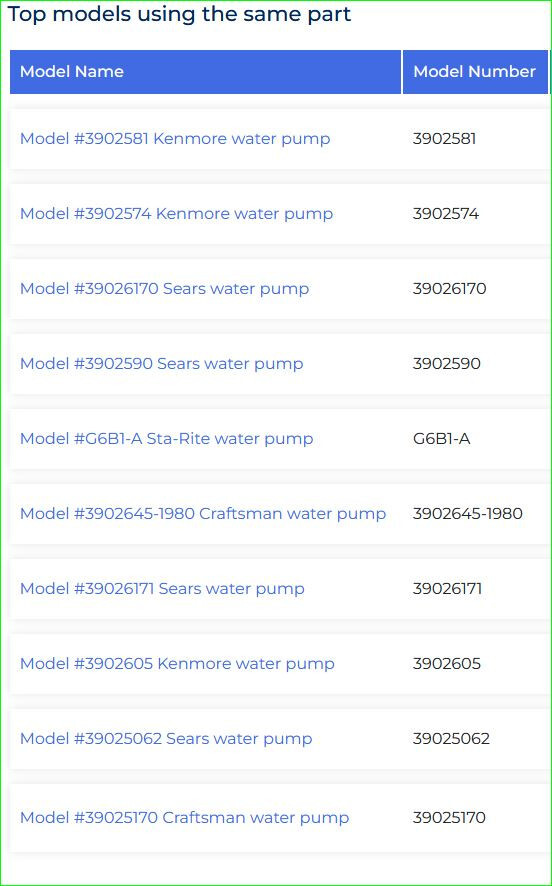Open Model #3902645-1980 Craftsman water pump link
Image resolution: width=552 pixels, height=886 pixels.
[x=203, y=514]
